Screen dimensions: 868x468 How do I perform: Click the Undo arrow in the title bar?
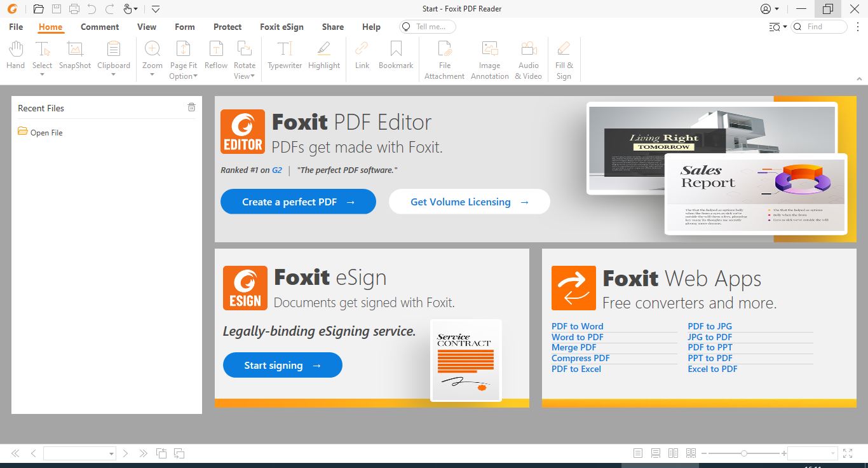coord(92,9)
